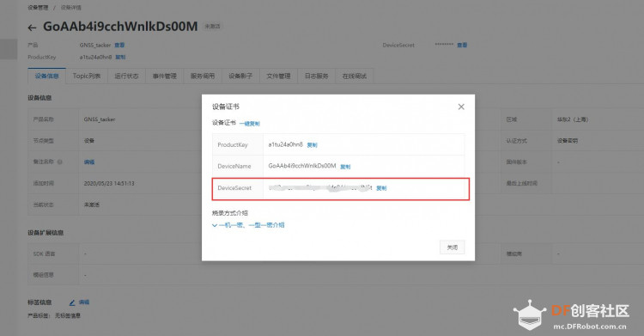
Task: Select a1tu24a0hn8 value in the dialog
Action: 285,144
